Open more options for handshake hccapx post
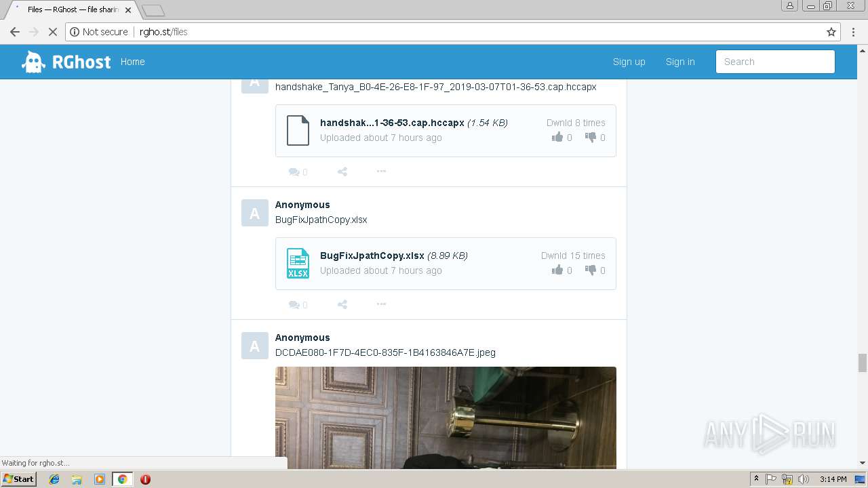Screen dimensions: 868x488 (x=381, y=171)
